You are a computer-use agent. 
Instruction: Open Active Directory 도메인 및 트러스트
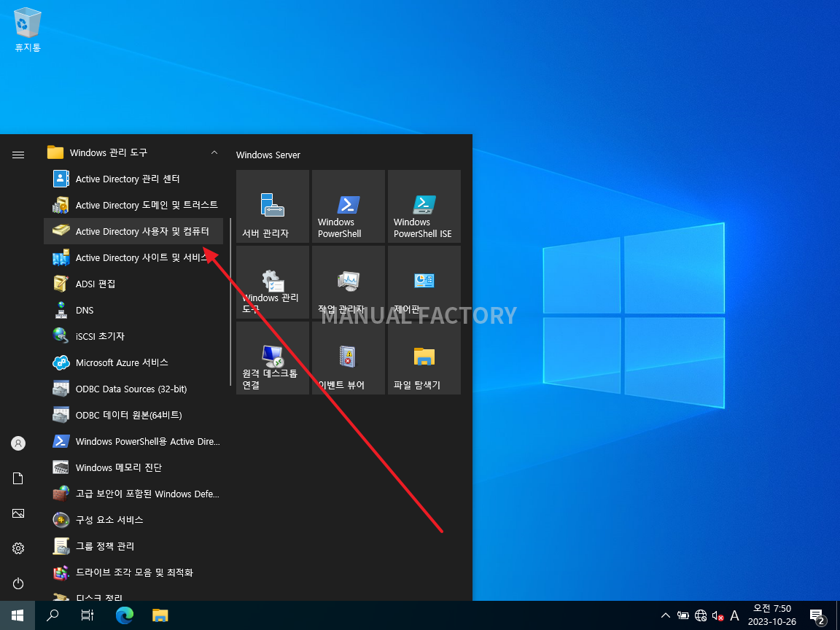click(133, 205)
